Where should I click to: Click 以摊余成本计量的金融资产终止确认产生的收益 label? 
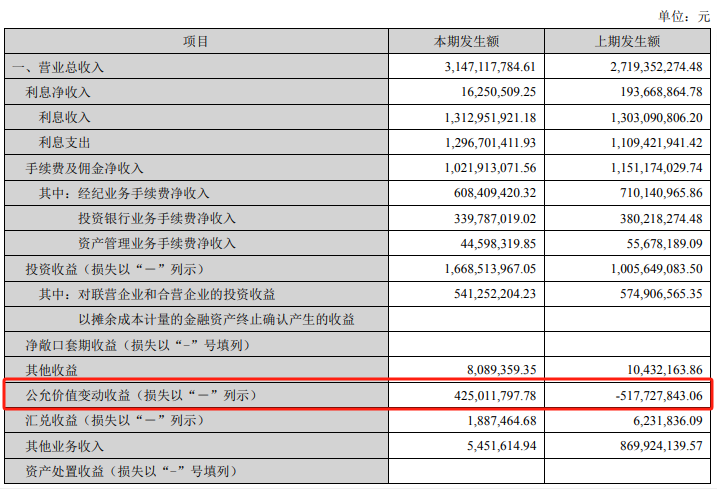[216, 319]
